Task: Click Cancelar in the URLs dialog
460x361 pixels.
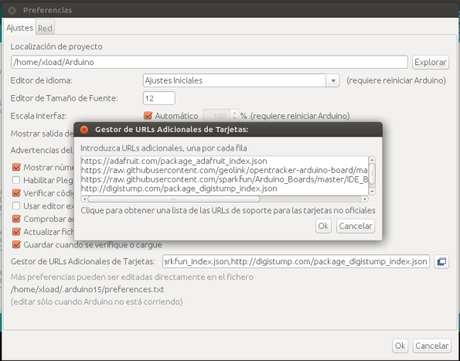Action: coord(355,226)
